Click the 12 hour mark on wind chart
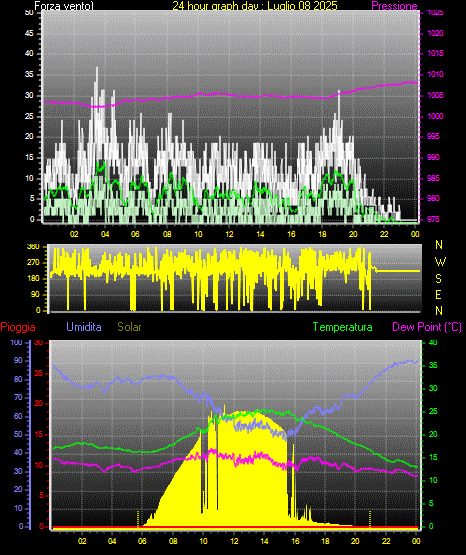 point(229,234)
